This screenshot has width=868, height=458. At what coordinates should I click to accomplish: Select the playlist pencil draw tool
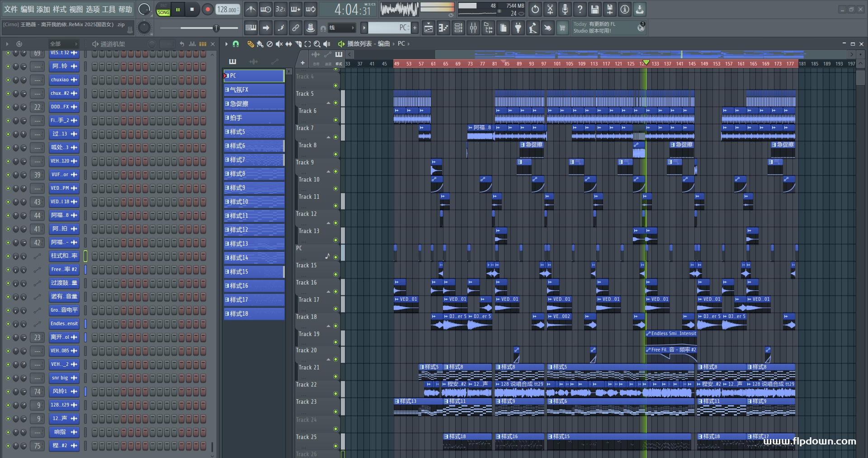click(x=250, y=44)
